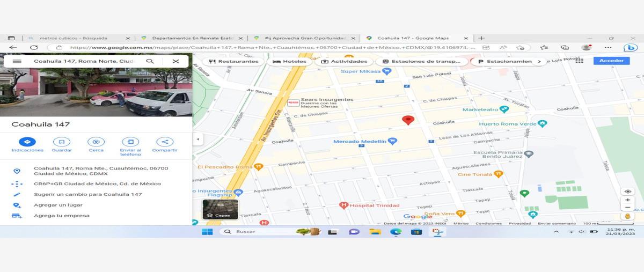Click Agregar un lugar
Image resolution: width=644 pixels, height=272 pixels.
[x=96, y=205]
